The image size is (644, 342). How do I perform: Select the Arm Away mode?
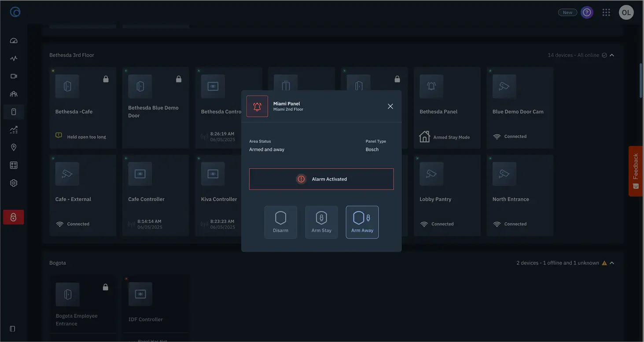click(362, 222)
